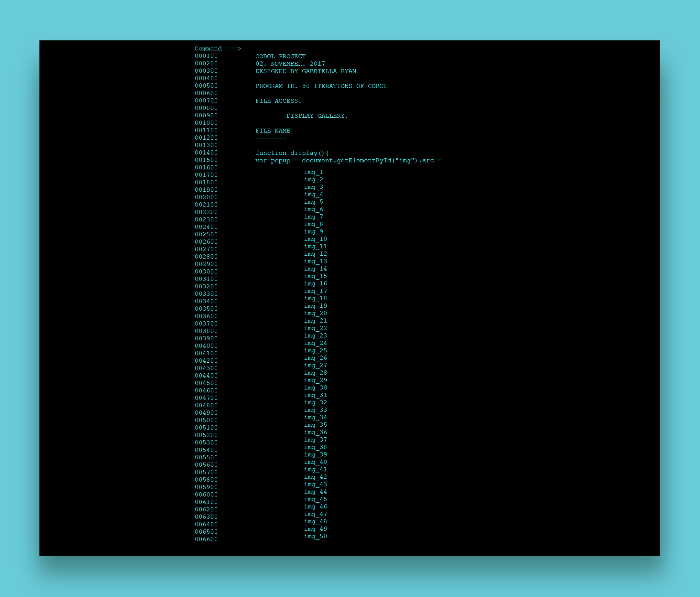Click the FILE NAME column header
The width and height of the screenshot is (700, 597).
[x=273, y=131]
